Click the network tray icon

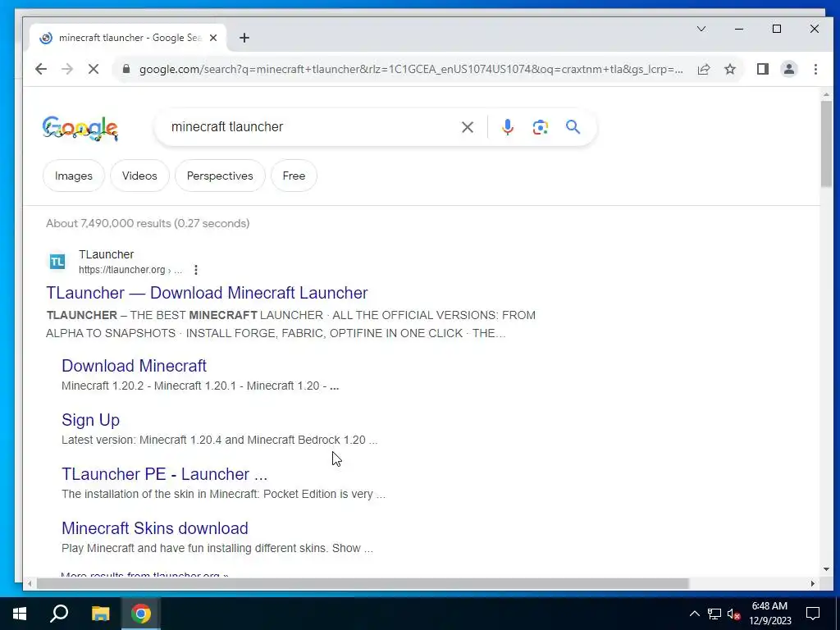pyautogui.click(x=714, y=614)
